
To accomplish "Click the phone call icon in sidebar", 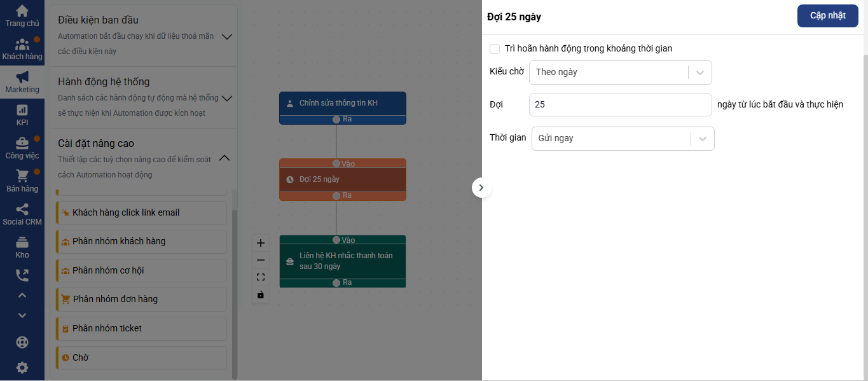I will pos(22,275).
